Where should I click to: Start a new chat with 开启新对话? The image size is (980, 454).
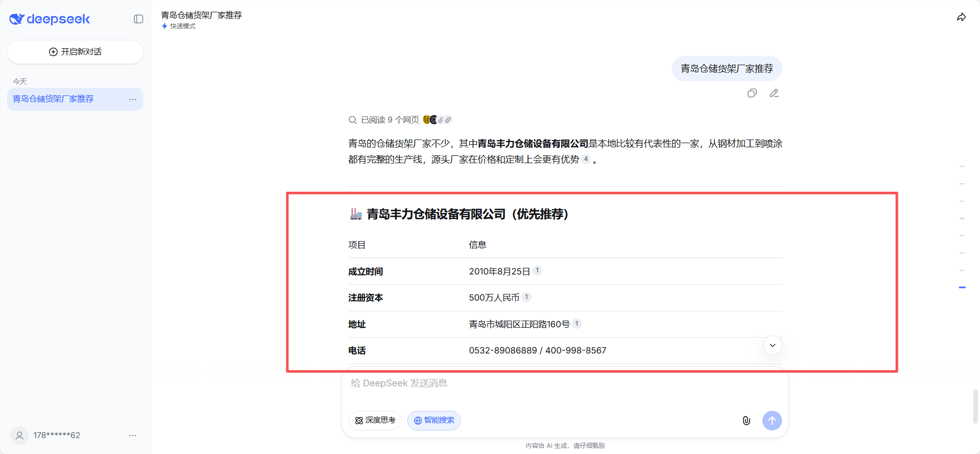pyautogui.click(x=75, y=52)
